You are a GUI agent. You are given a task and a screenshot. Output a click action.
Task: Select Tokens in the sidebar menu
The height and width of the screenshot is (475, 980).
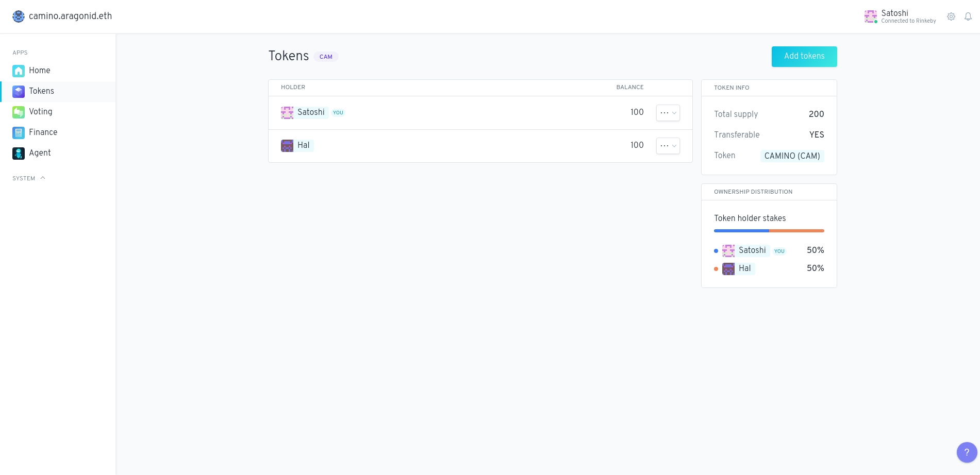point(41,91)
